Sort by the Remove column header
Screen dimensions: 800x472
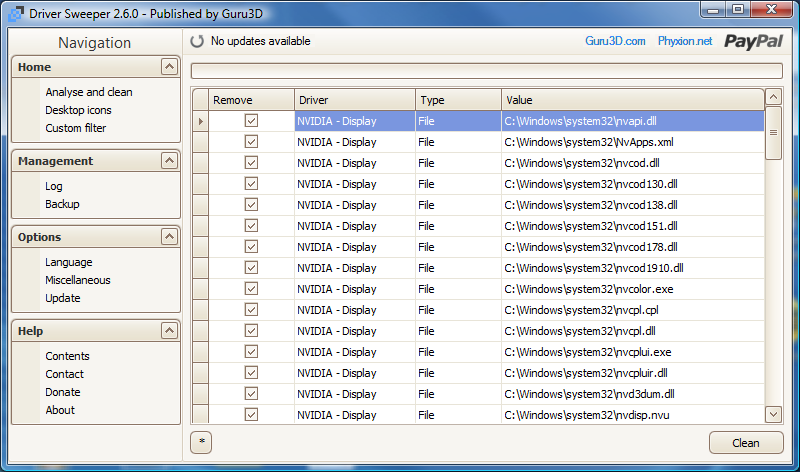(x=252, y=100)
